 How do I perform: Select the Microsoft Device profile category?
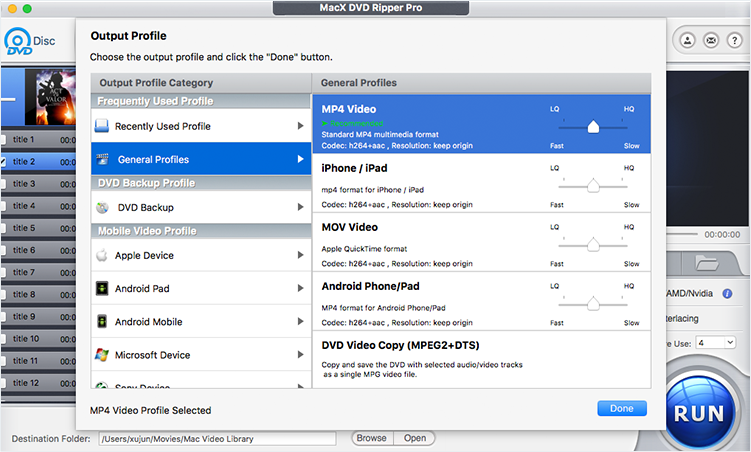tap(200, 355)
